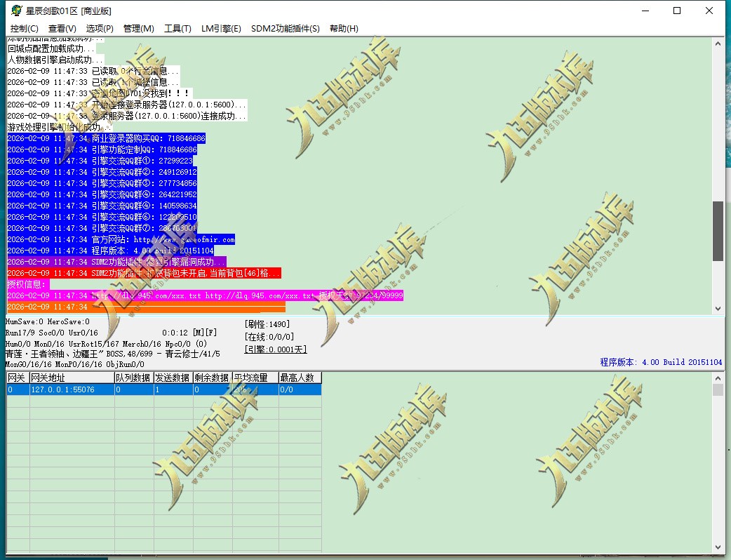Click red log line 扩展背包未开启
This screenshot has height=560, width=731.
tap(144, 273)
